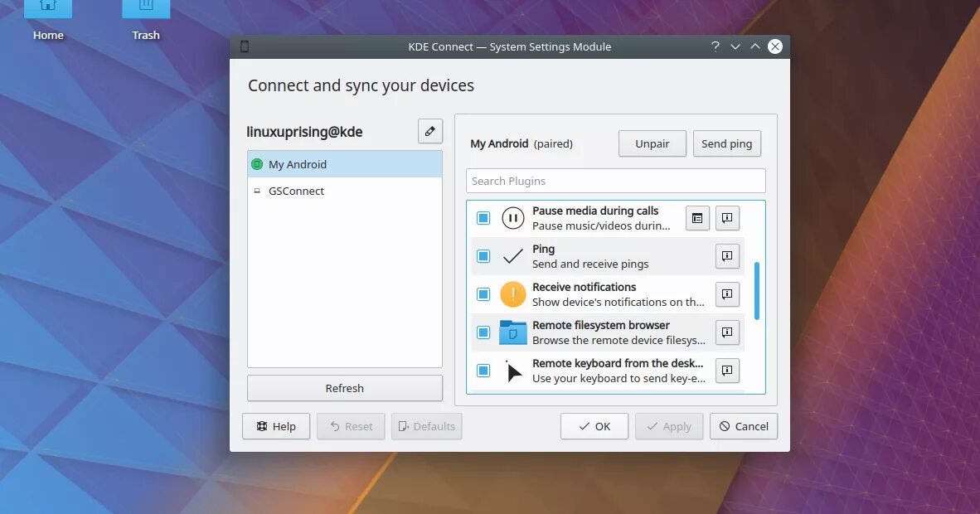The width and height of the screenshot is (980, 514).
Task: Click the orange Receive notifications icon
Action: tap(513, 294)
